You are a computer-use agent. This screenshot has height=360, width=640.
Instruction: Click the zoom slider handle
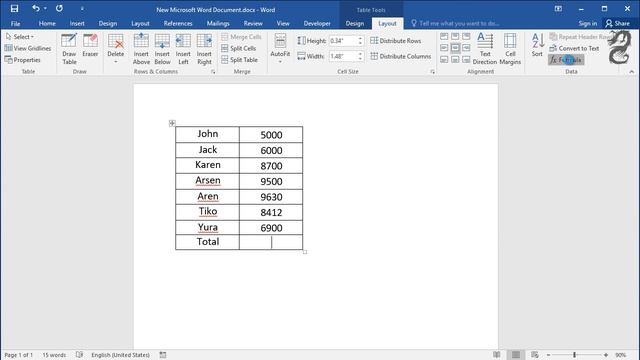574,355
